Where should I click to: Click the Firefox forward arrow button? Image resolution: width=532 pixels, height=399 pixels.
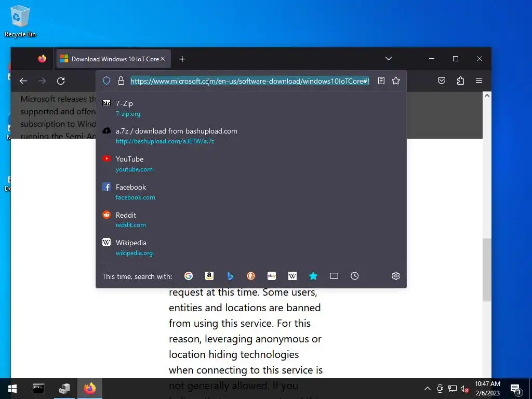pos(42,81)
